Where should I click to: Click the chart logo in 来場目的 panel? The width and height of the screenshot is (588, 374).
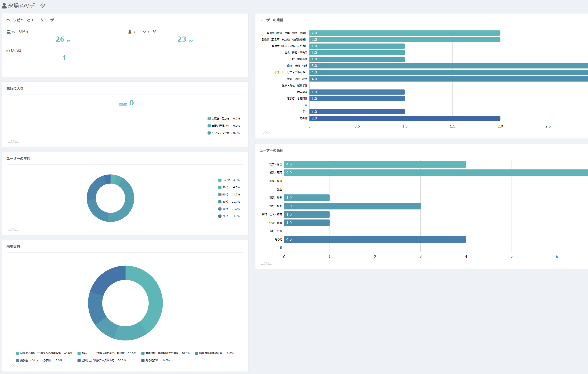point(13,366)
